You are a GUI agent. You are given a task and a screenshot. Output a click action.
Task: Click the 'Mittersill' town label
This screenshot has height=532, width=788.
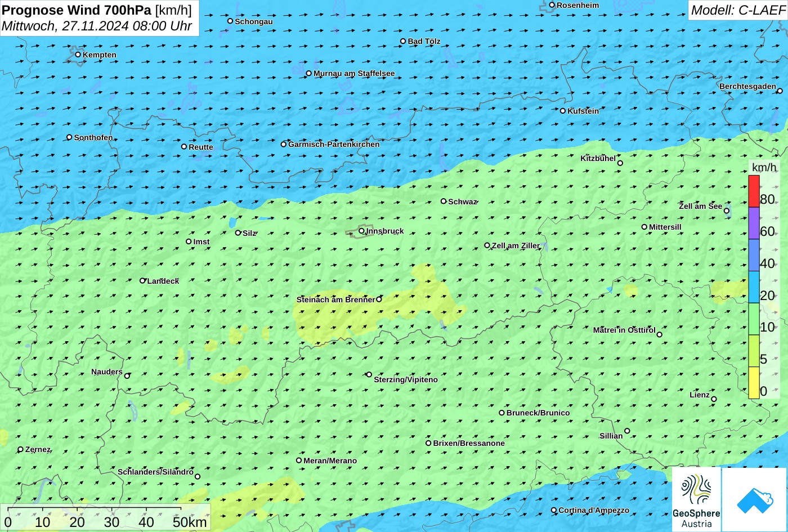tap(665, 227)
